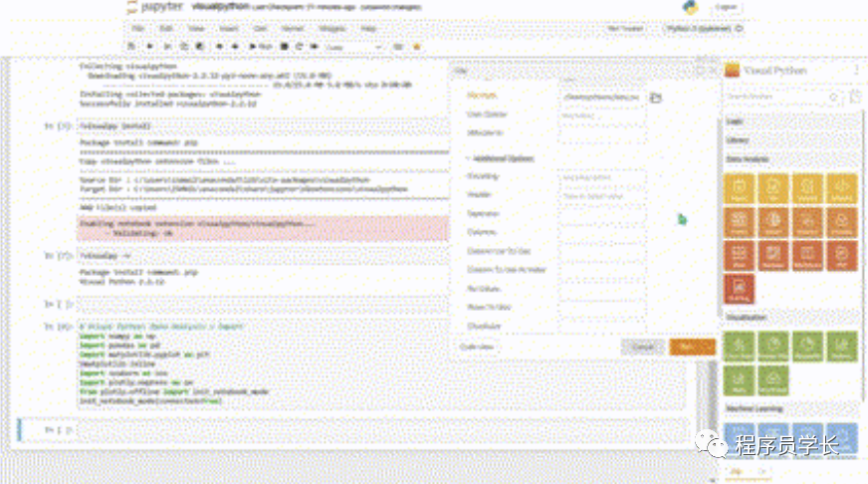Screen dimensions: 868x484
Task: Open the note icon beside search box
Action: click(x=855, y=97)
